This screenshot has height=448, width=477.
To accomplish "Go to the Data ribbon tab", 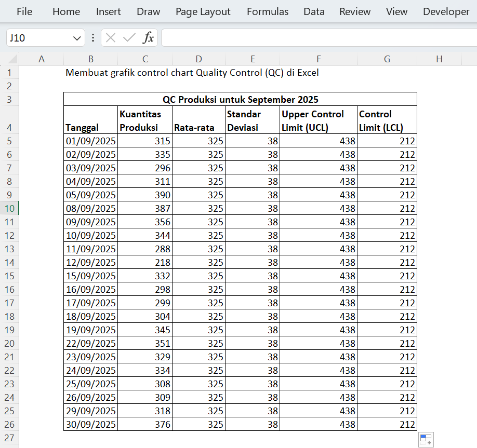I will (x=314, y=11).
